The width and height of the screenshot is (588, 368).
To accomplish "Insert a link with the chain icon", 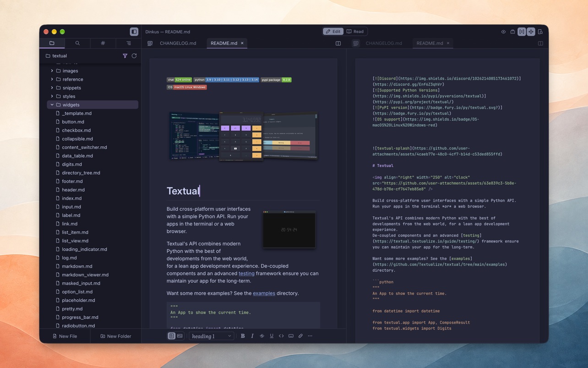I will [x=300, y=336].
